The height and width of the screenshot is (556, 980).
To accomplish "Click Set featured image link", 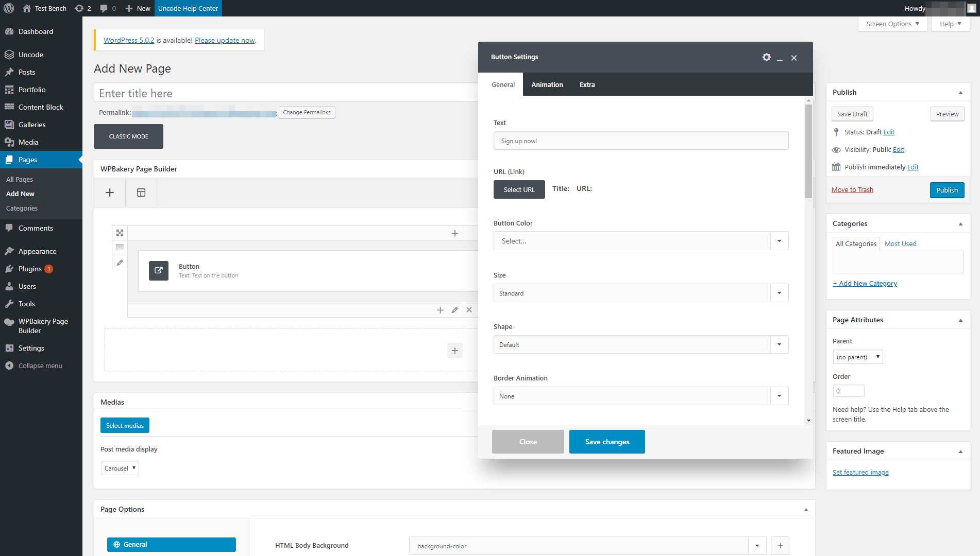I will [860, 473].
